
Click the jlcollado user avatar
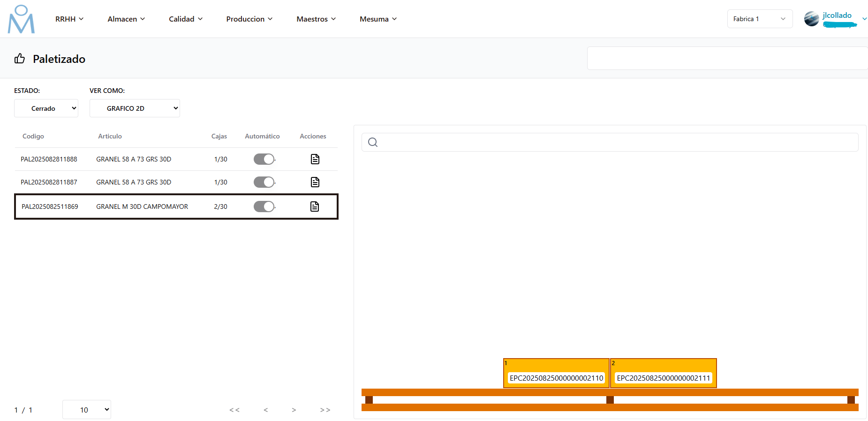click(811, 19)
